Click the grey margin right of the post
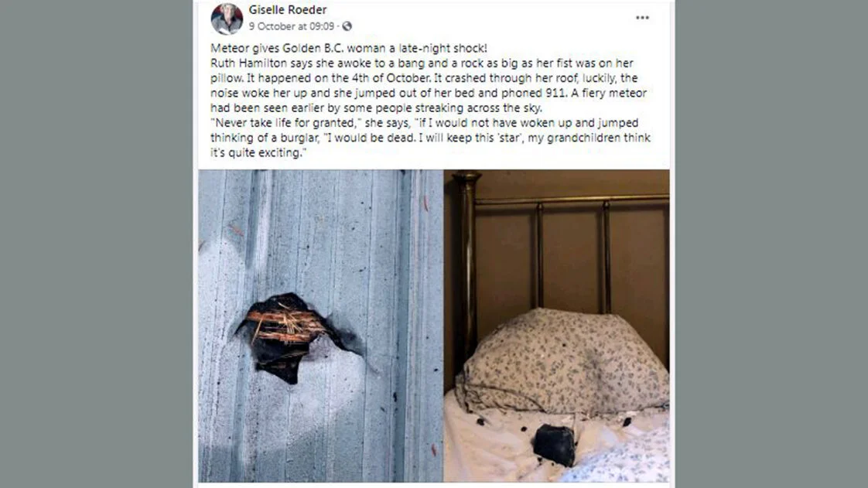 click(771, 244)
